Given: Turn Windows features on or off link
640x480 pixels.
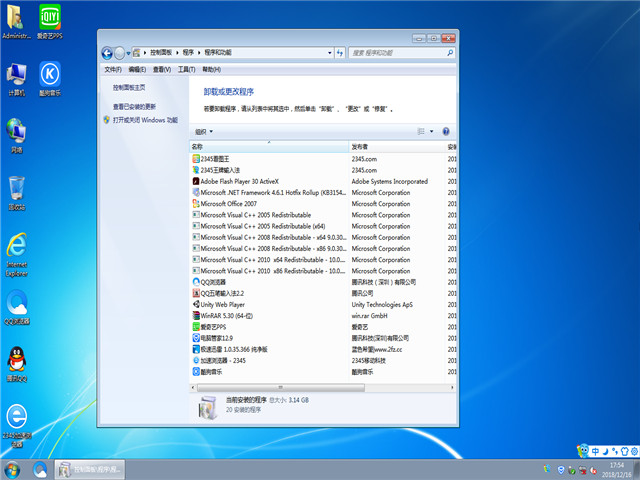Looking at the screenshot, I should pyautogui.click(x=145, y=120).
